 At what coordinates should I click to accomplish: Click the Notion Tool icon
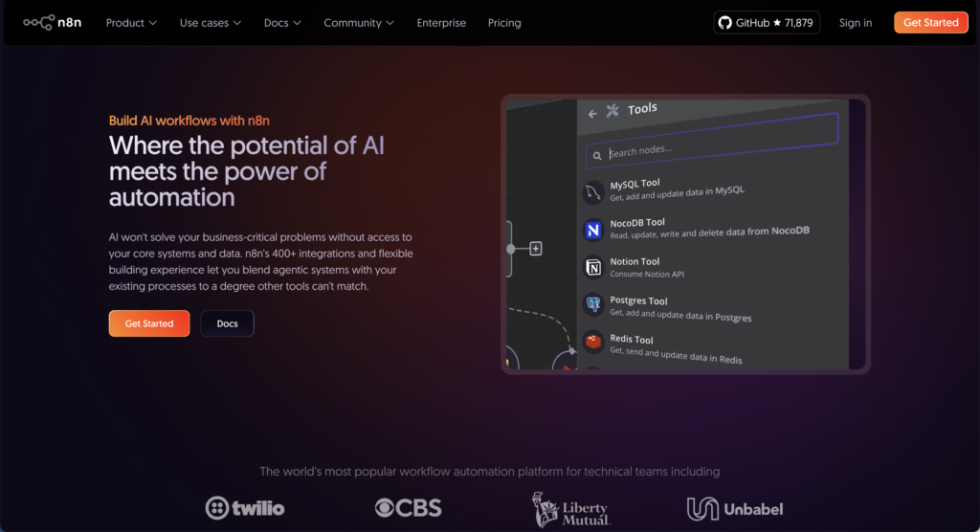593,268
